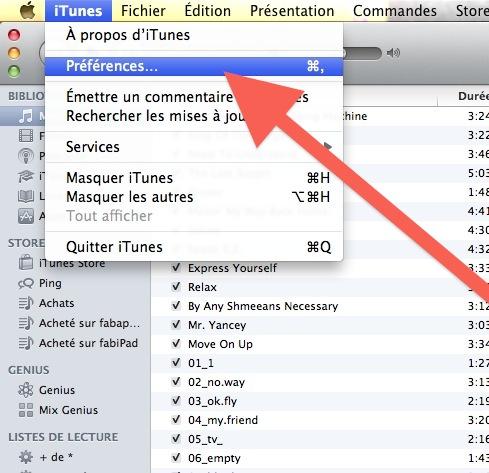This screenshot has height=473, width=489.
Task: Uncheck the 03_ok.fly checkbox
Action: [x=176, y=401]
